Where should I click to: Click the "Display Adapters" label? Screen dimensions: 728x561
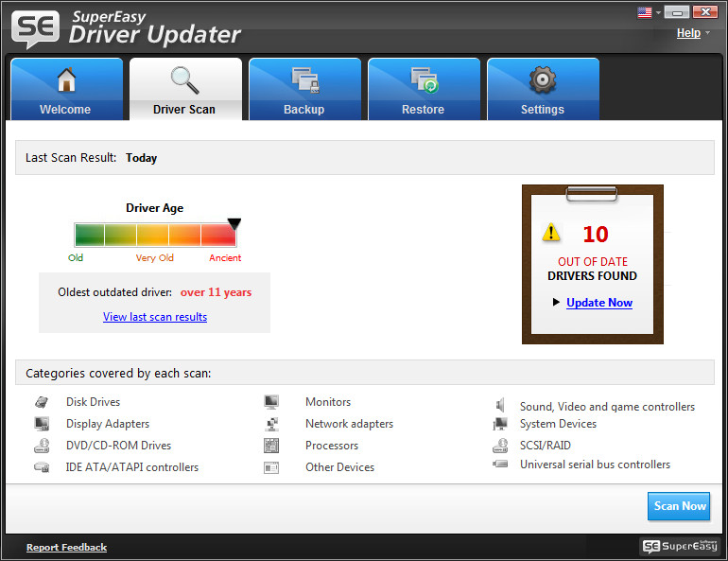108,424
